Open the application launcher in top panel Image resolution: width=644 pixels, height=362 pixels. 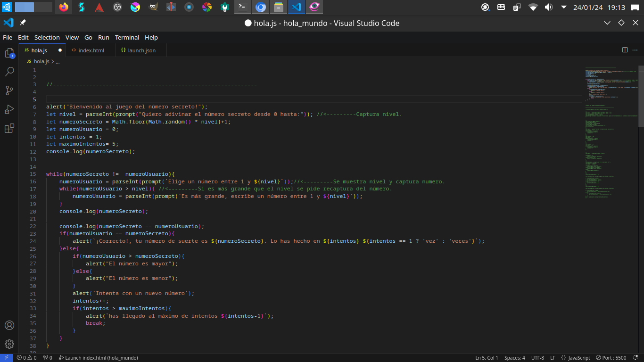point(7,7)
